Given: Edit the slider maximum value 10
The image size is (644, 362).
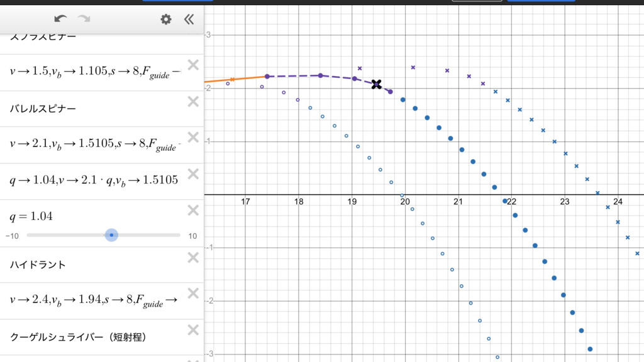Looking at the screenshot, I should [x=192, y=236].
